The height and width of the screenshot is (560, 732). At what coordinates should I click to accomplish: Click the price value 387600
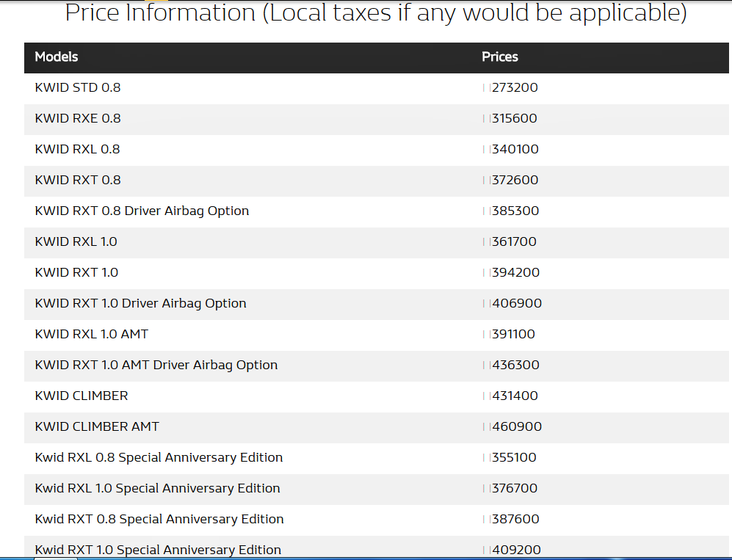[516, 518]
